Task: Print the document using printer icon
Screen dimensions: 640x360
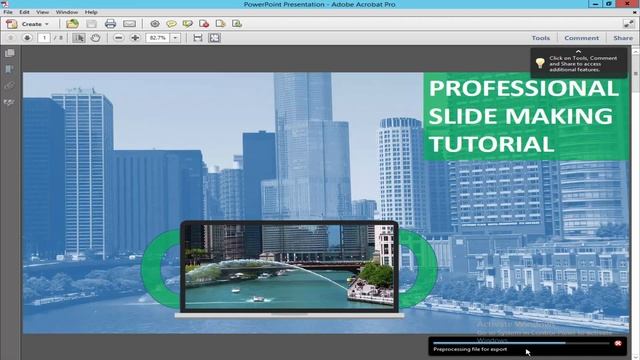Action: point(110,24)
